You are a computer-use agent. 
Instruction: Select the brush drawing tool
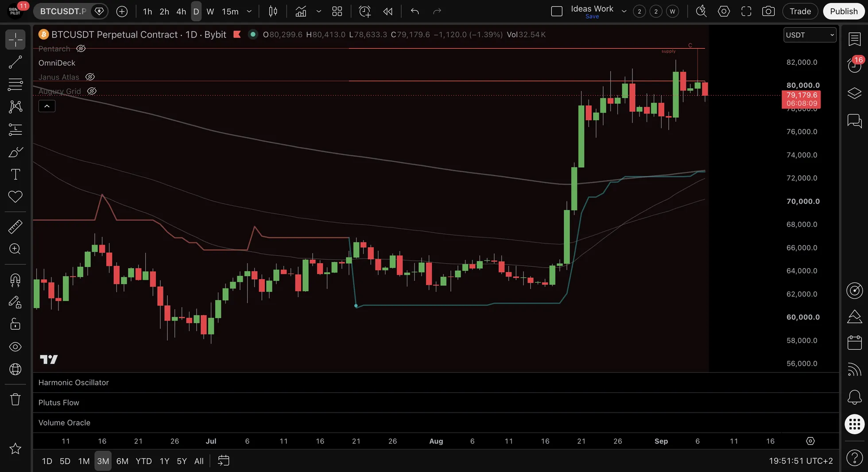pyautogui.click(x=15, y=152)
